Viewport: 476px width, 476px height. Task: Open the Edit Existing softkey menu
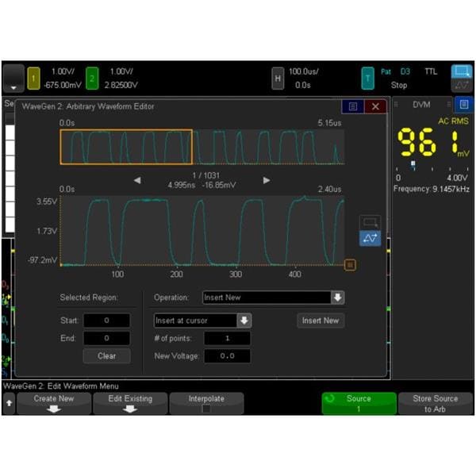click(x=130, y=404)
